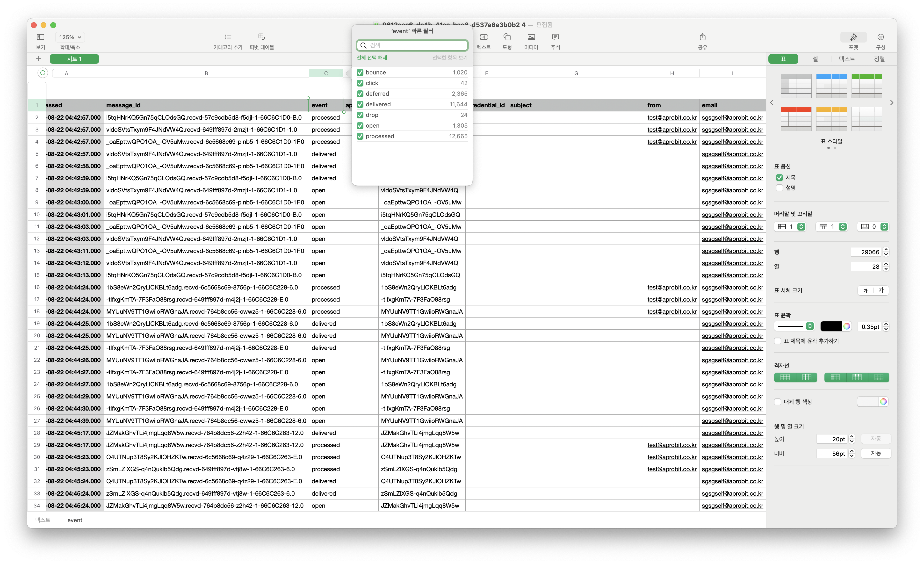Toggle body vertical gridlines icon
924x564 pixels.
(x=806, y=378)
